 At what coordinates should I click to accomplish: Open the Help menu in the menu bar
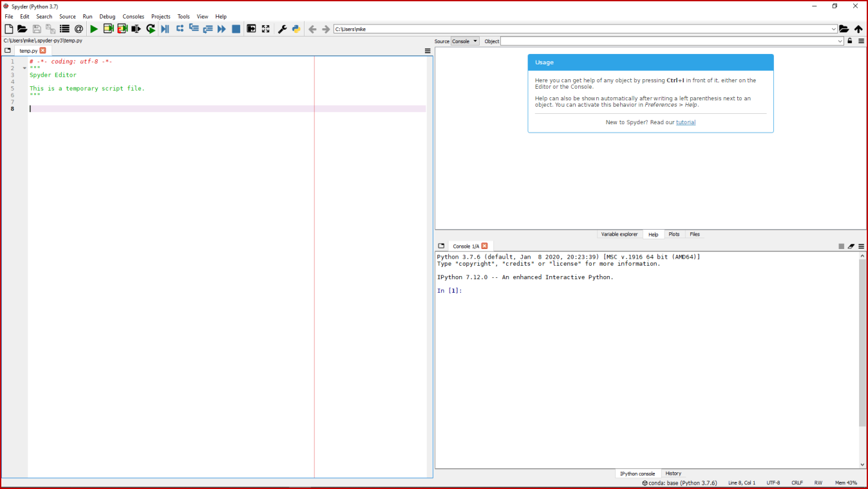[221, 17]
